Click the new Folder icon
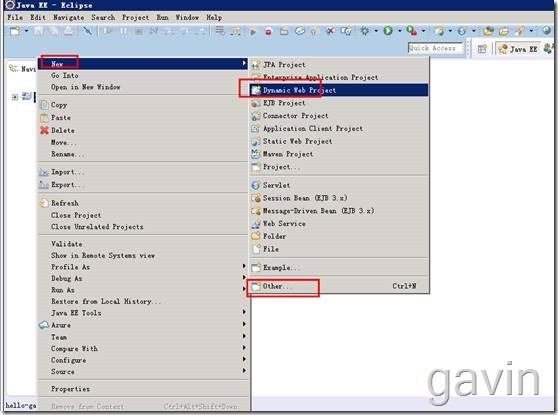 [256, 236]
